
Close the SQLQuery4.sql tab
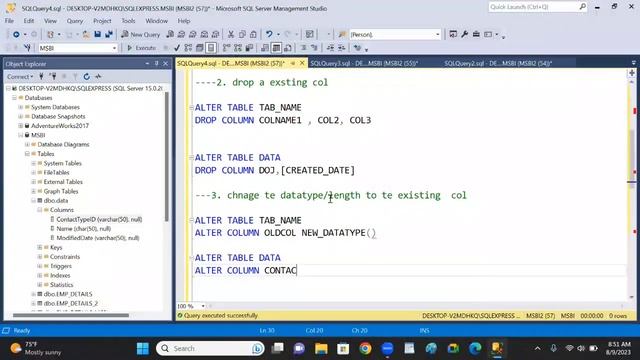click(302, 63)
